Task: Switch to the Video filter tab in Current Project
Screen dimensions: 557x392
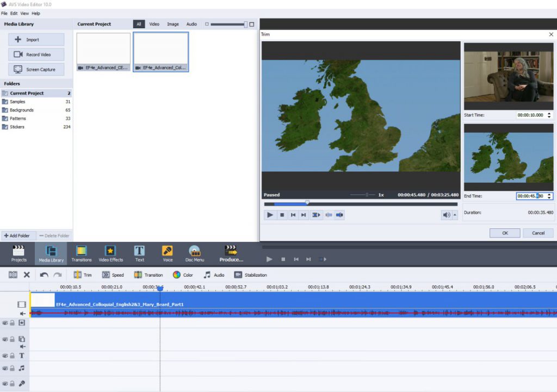Action: 154,24
